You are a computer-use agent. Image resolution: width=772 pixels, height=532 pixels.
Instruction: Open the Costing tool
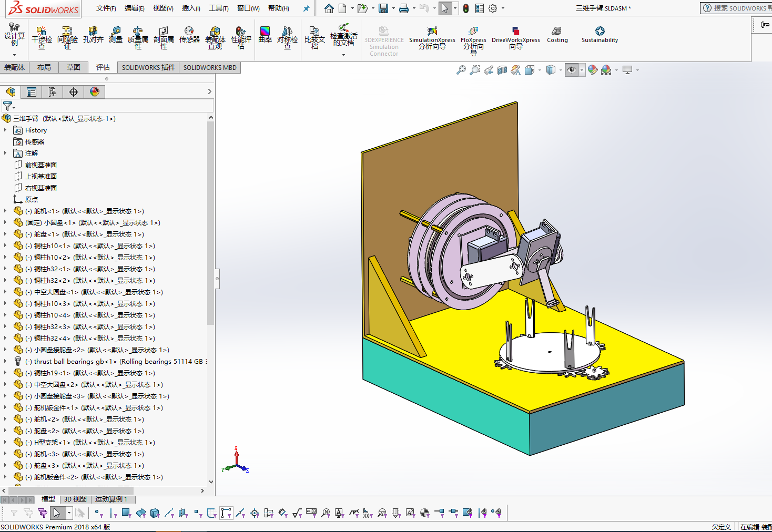pos(557,35)
